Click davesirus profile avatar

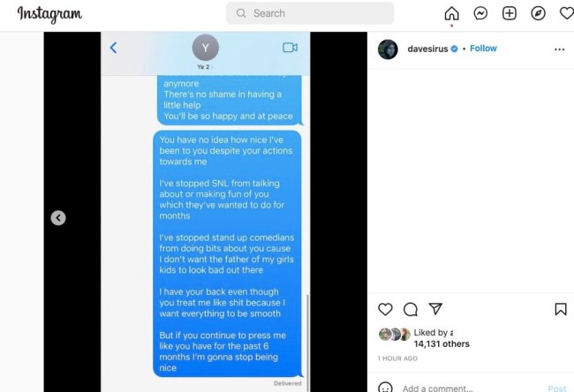[388, 49]
